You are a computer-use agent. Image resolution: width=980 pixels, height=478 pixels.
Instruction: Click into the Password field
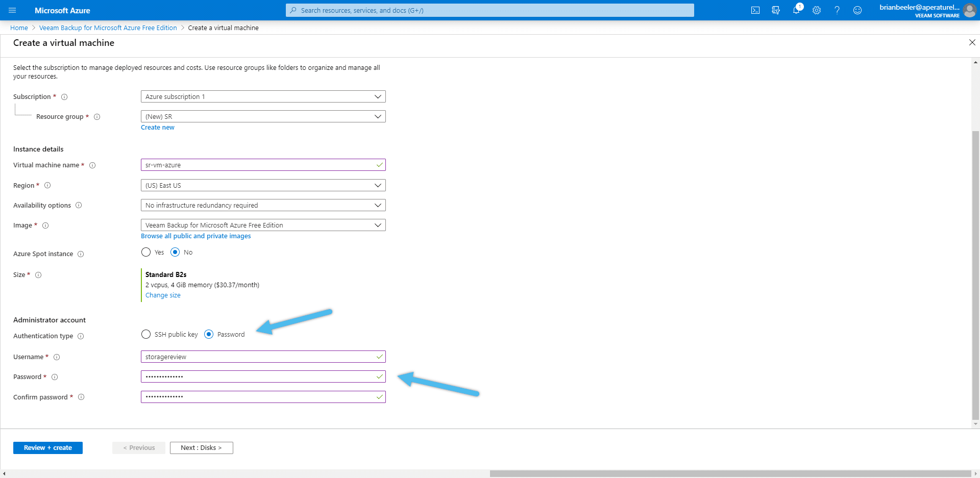pyautogui.click(x=263, y=376)
